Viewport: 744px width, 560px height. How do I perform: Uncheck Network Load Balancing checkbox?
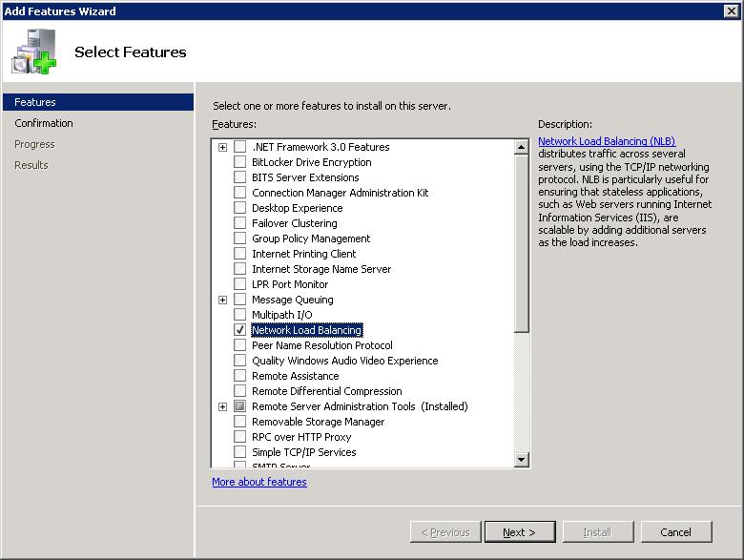pos(239,330)
